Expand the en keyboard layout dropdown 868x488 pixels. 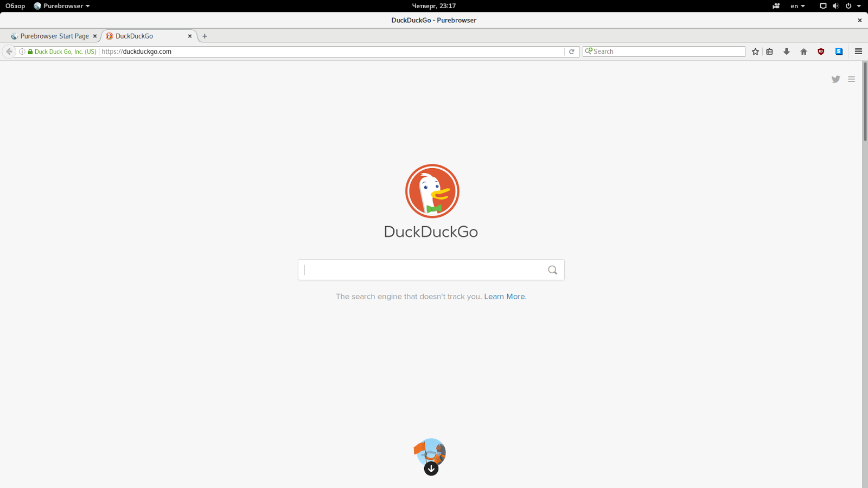pos(797,6)
